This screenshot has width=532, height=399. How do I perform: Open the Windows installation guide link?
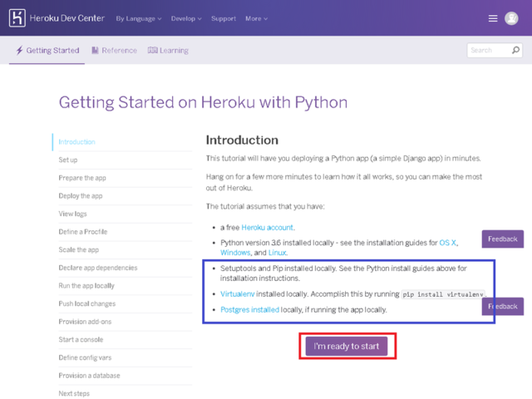(x=235, y=253)
